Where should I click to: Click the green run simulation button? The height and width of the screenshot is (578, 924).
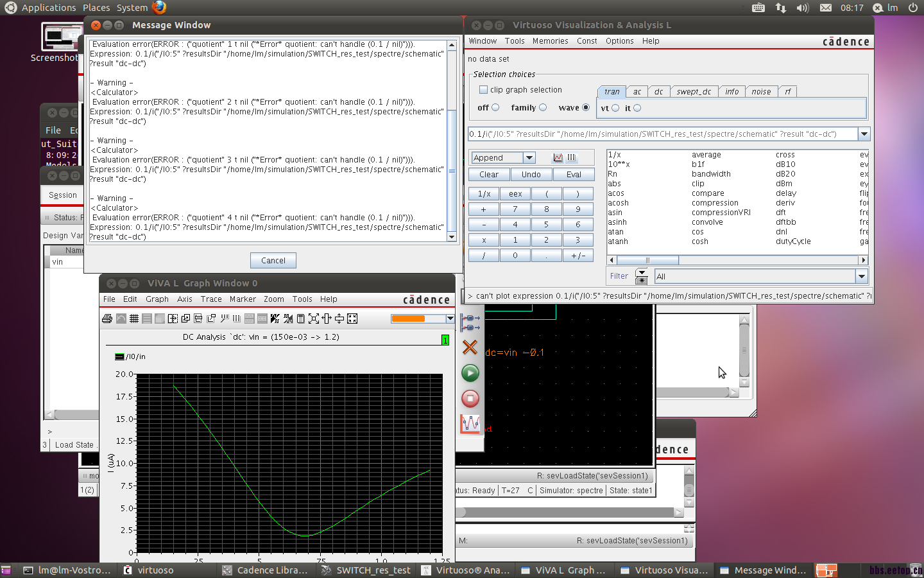(470, 373)
